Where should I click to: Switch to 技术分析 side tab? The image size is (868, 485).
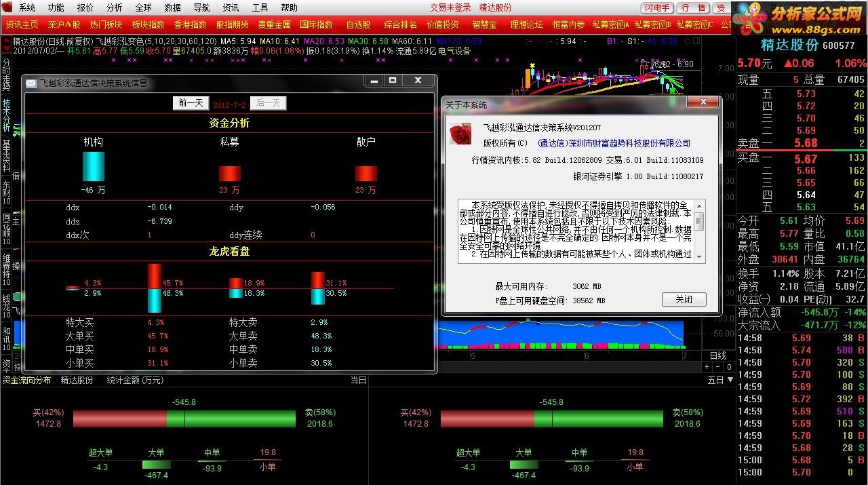pos(6,115)
